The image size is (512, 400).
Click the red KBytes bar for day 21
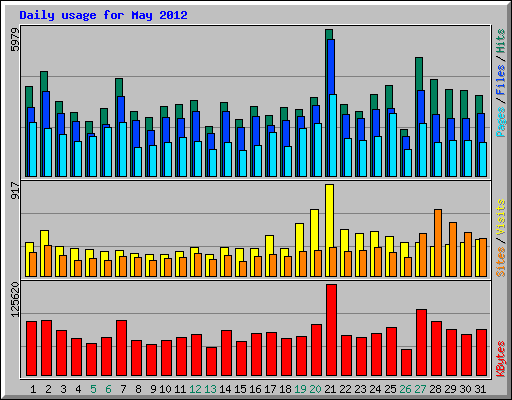[x=331, y=330]
